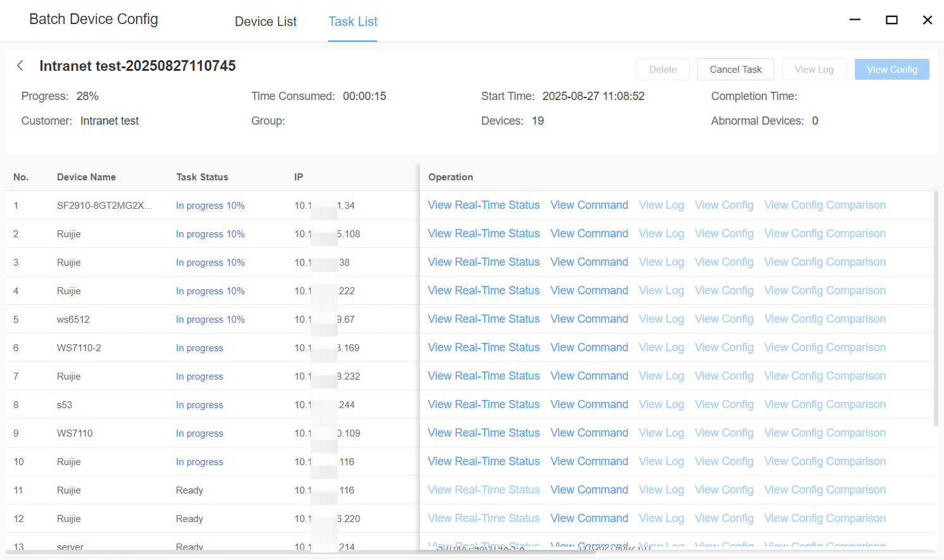Select device name ws6512

point(73,320)
